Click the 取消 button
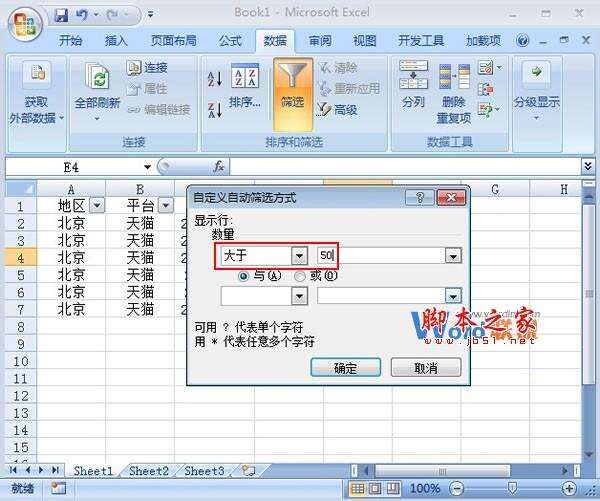 (426, 368)
